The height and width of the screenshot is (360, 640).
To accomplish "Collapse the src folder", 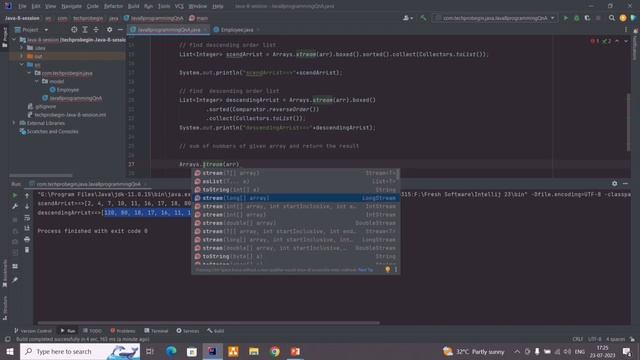I will [x=22, y=64].
